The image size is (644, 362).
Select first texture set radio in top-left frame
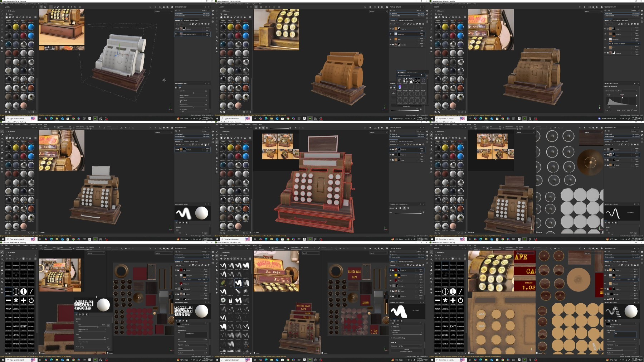coord(176,14)
